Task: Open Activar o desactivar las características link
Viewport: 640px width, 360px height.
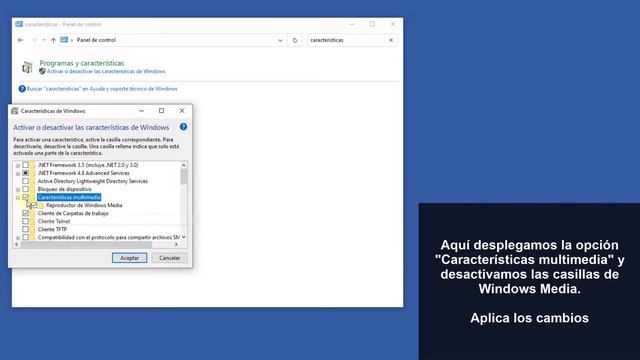Action: tap(106, 71)
